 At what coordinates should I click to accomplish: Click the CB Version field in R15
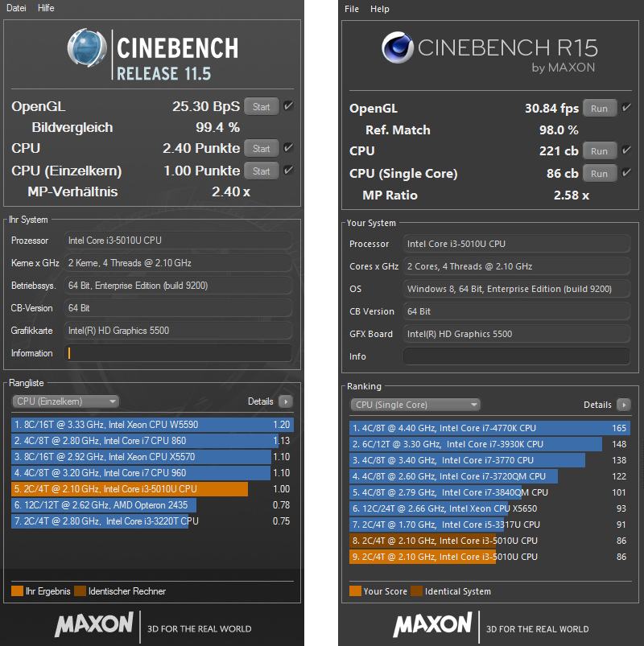(x=517, y=311)
